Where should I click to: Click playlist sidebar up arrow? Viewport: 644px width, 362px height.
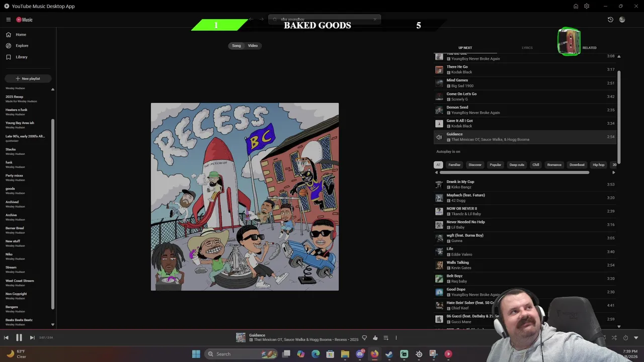[x=52, y=89]
